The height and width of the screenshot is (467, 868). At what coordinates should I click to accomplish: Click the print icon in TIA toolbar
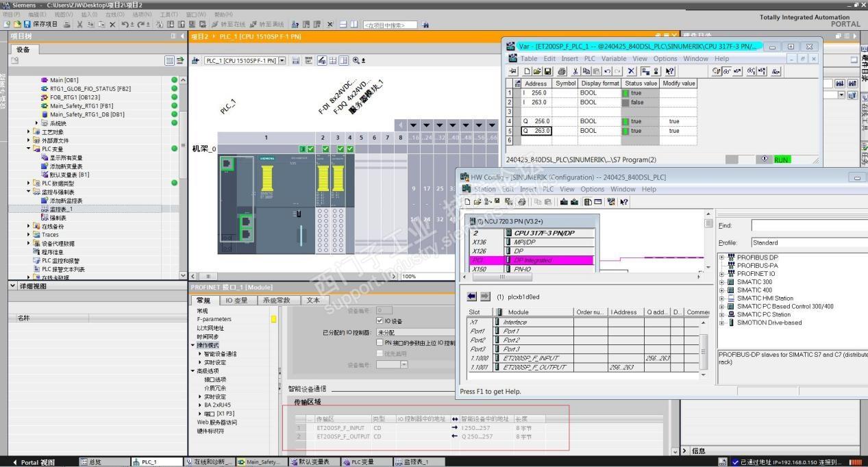(67, 24)
